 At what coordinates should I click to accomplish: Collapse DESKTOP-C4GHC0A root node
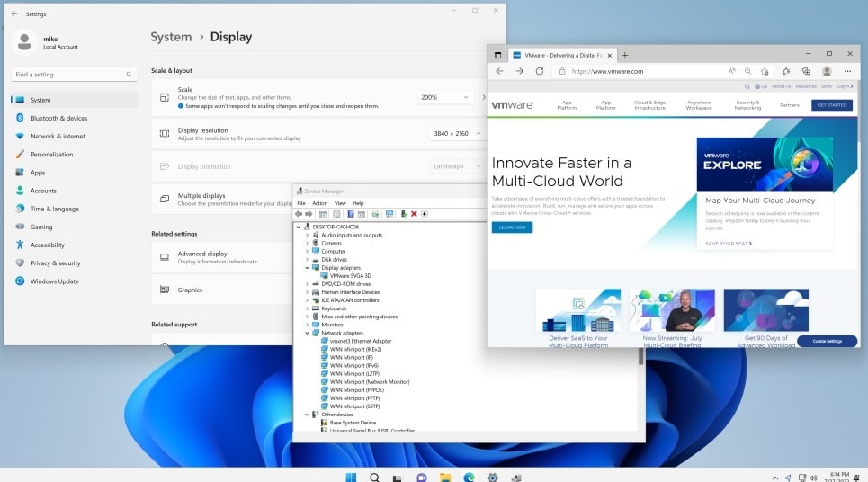pyautogui.click(x=299, y=227)
